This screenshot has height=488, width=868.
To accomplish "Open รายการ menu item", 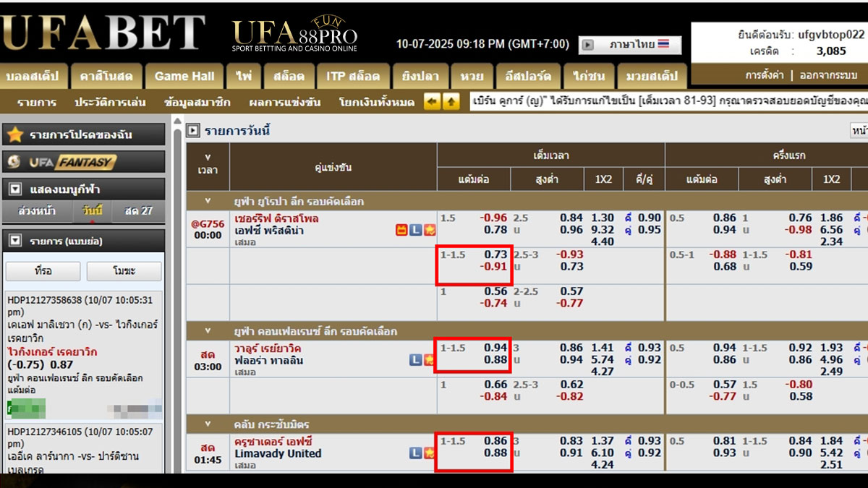I will point(36,102).
